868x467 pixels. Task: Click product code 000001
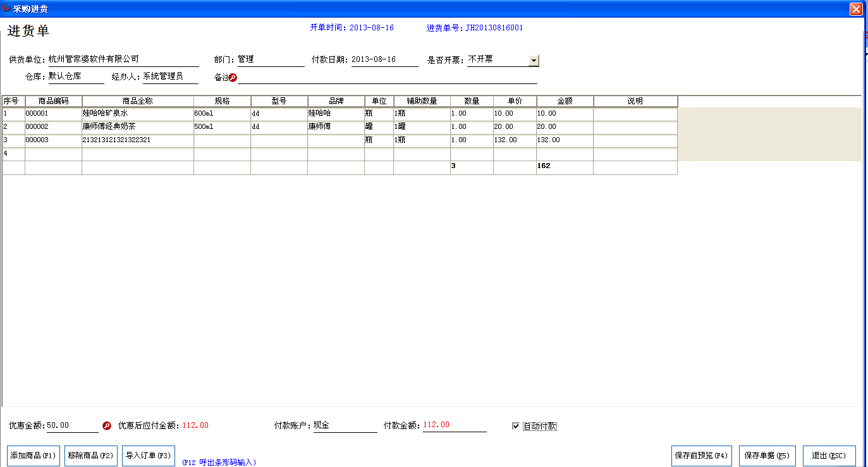(x=54, y=114)
